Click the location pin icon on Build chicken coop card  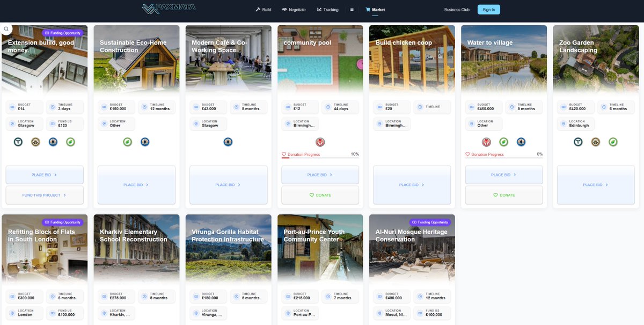pyautogui.click(x=380, y=124)
